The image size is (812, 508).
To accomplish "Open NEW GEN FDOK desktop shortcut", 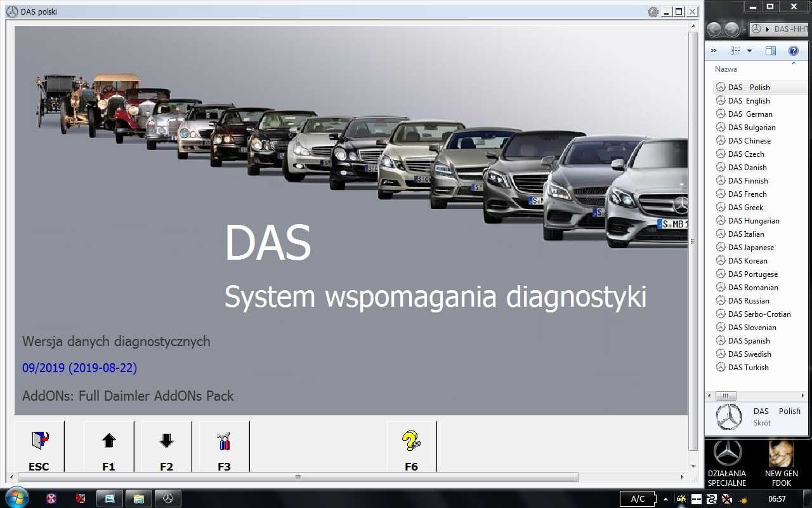I will tap(782, 462).
